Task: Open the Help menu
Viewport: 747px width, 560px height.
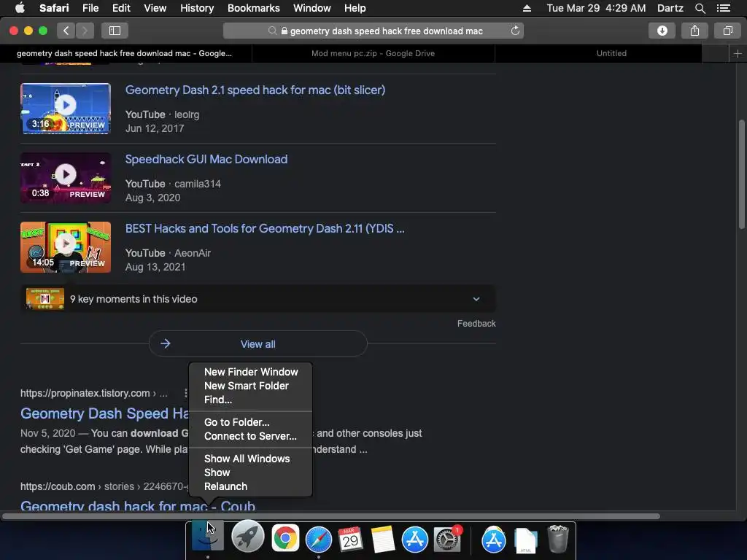Action: (x=355, y=8)
